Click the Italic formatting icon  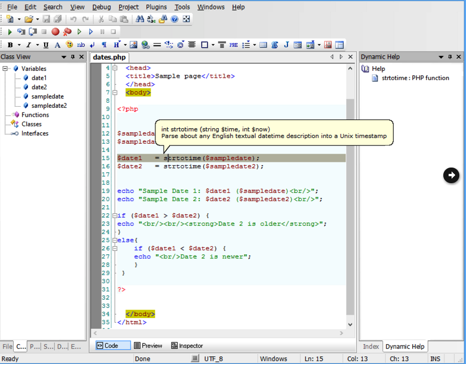[x=29, y=45]
